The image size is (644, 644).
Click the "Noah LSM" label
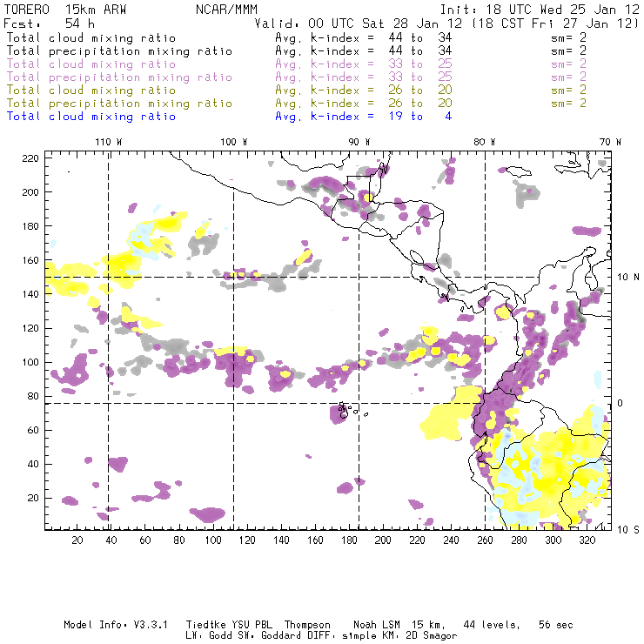click(377, 625)
